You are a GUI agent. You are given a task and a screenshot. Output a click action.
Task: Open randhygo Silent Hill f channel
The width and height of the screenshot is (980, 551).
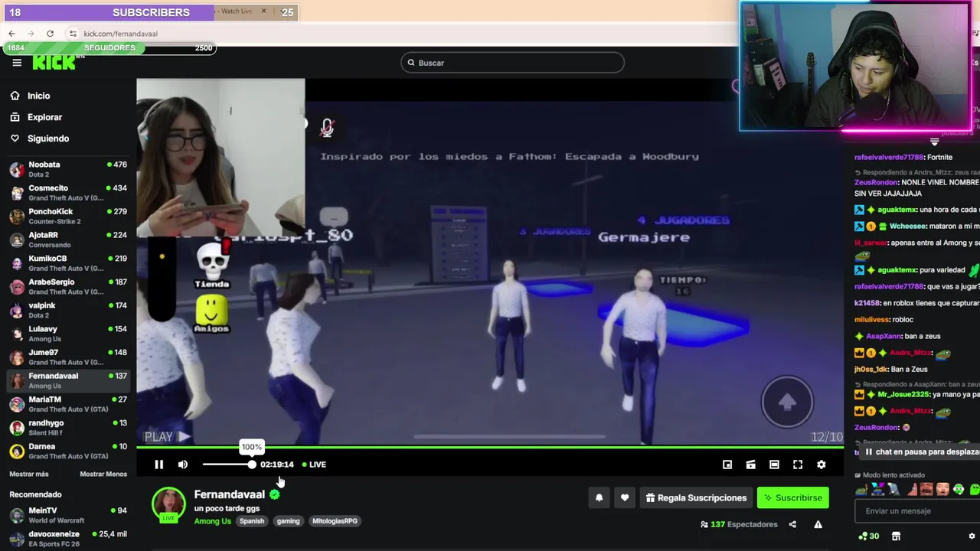pyautogui.click(x=68, y=428)
